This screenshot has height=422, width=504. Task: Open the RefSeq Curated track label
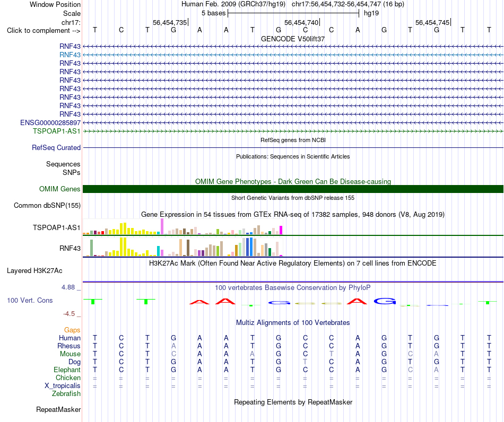click(56, 148)
